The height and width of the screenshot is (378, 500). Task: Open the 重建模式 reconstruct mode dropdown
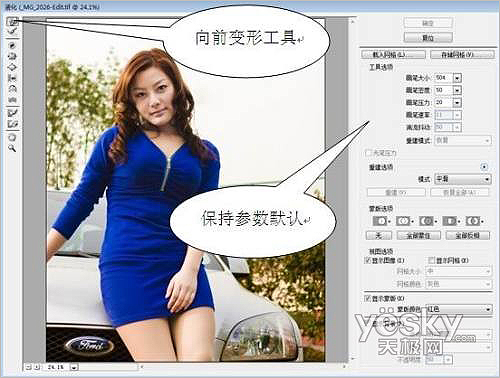click(x=463, y=140)
